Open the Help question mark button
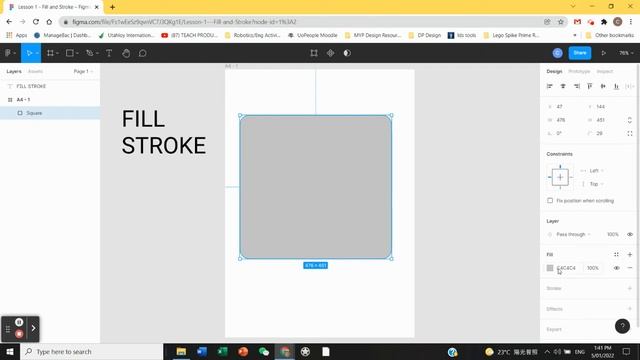The height and width of the screenshot is (360, 640). (622, 326)
